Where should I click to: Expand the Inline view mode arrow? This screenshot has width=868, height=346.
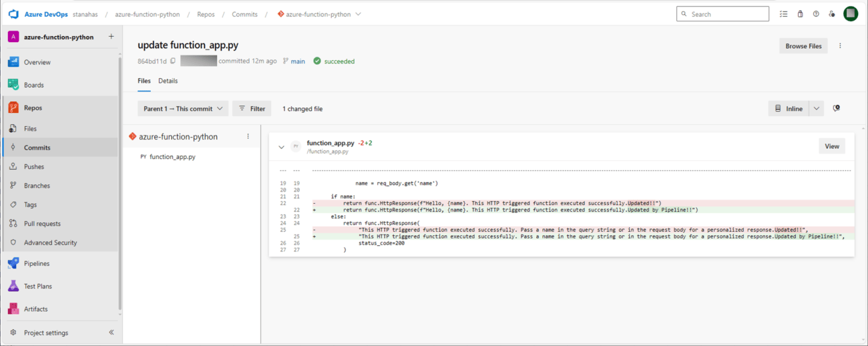816,108
